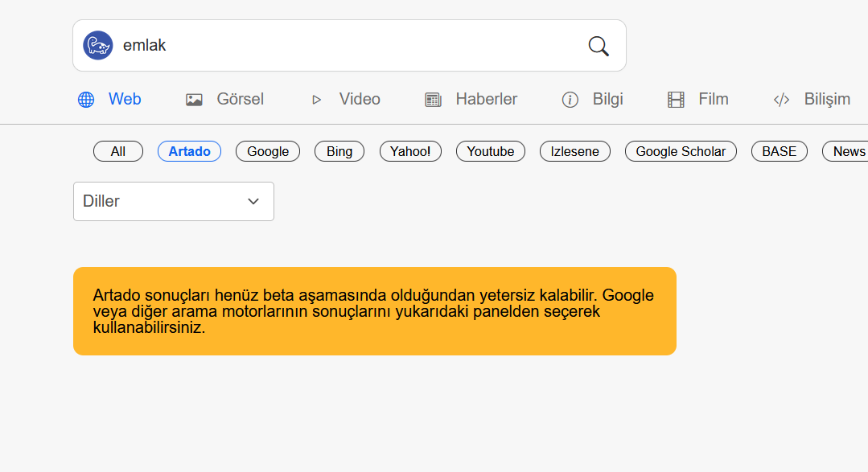Choose the News engine filter
868x472 pixels.
pyautogui.click(x=847, y=151)
